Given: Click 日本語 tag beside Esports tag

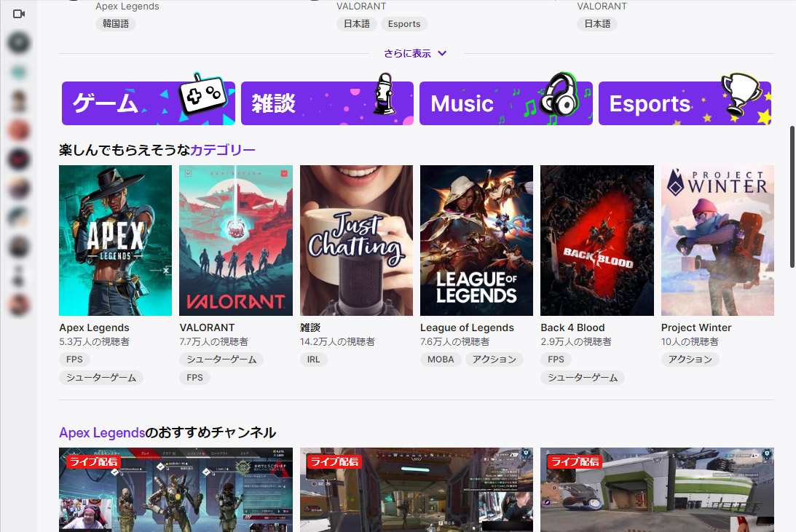Looking at the screenshot, I should [x=356, y=24].
